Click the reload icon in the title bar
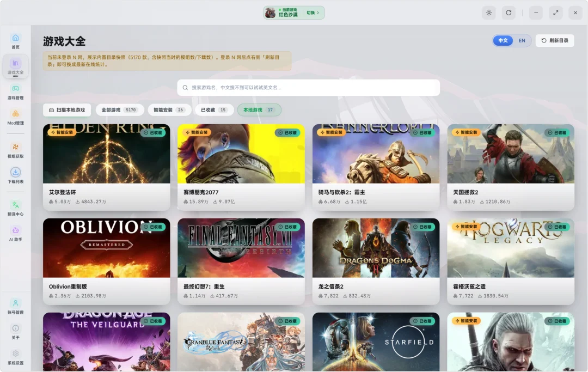588x372 pixels. tap(509, 13)
